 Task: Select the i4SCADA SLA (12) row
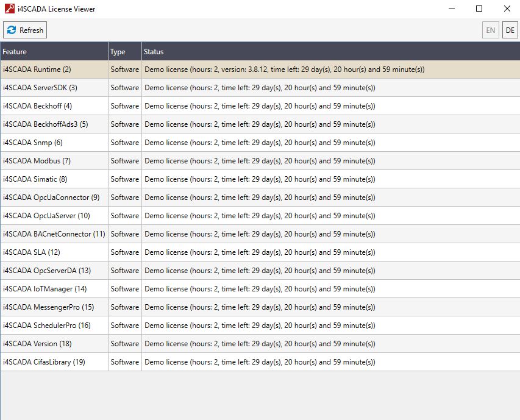tap(260, 252)
